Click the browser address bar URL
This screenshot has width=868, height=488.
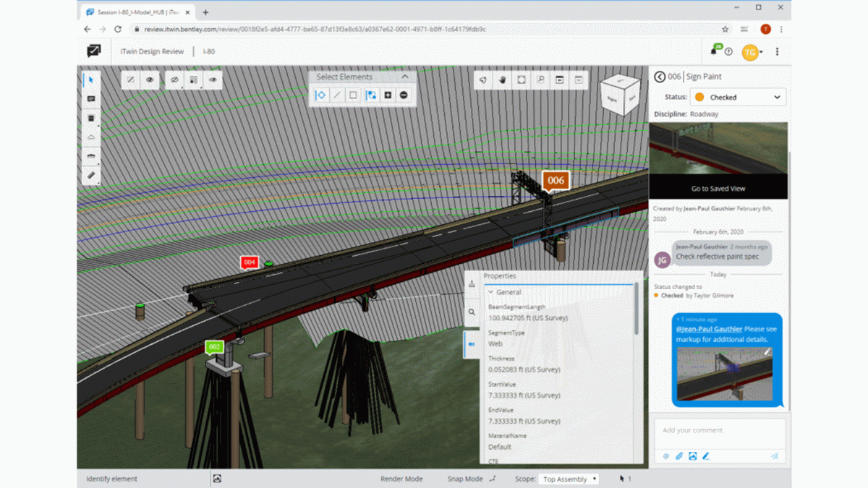coord(315,30)
